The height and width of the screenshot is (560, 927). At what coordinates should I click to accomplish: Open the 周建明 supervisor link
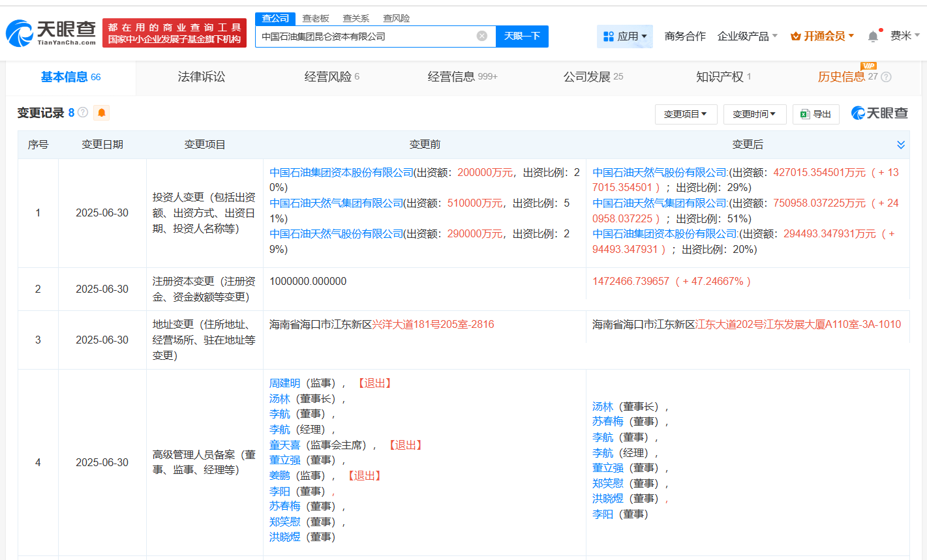(284, 383)
